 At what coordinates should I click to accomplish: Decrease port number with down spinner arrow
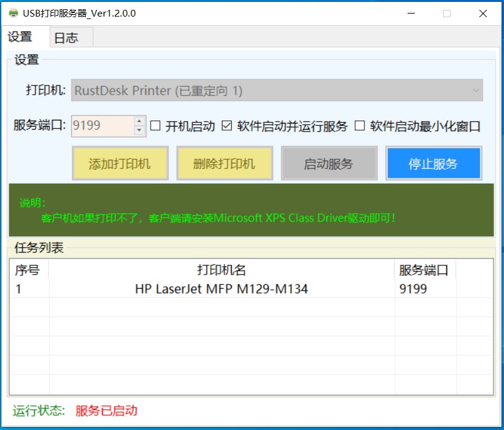pos(139,130)
